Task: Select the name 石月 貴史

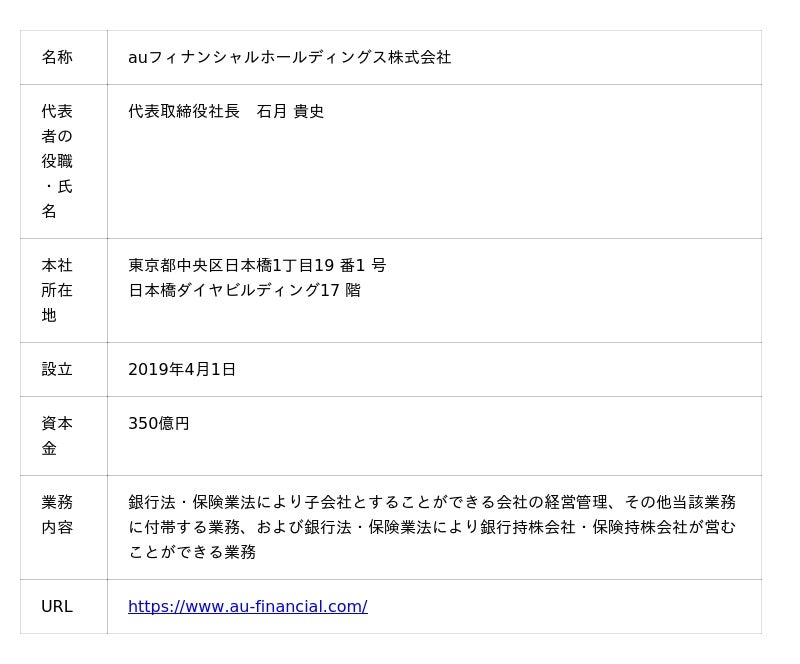Action: tap(290, 111)
